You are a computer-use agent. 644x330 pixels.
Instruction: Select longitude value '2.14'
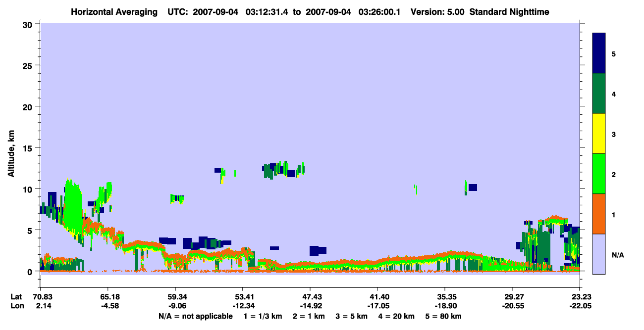tap(43, 306)
